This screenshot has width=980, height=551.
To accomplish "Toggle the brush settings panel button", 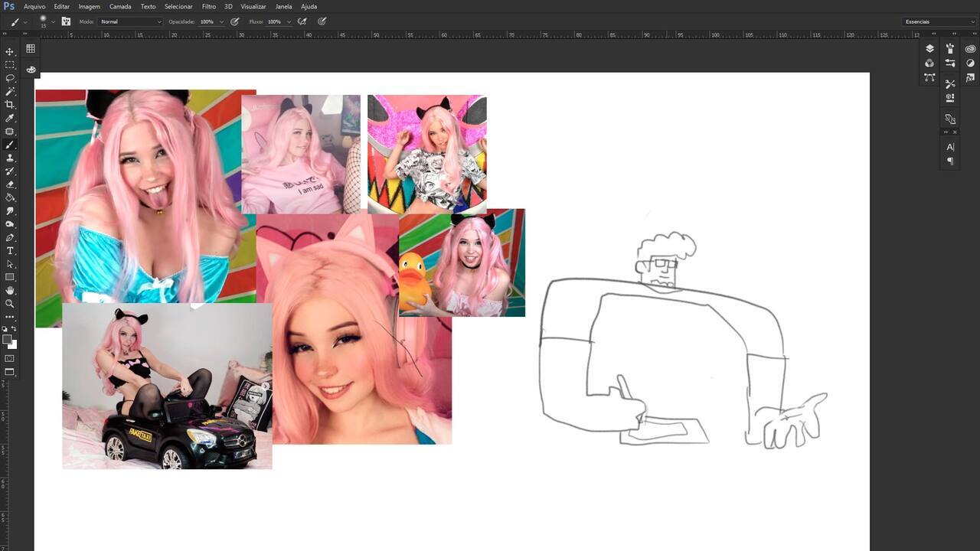I will (x=66, y=21).
